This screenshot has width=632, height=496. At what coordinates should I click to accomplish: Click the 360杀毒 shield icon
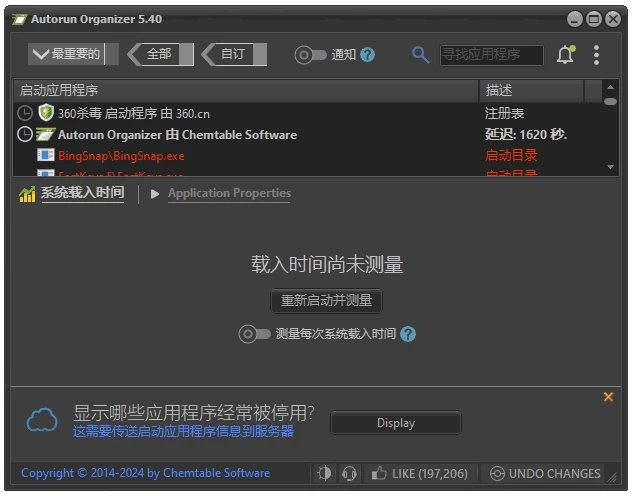coord(45,113)
